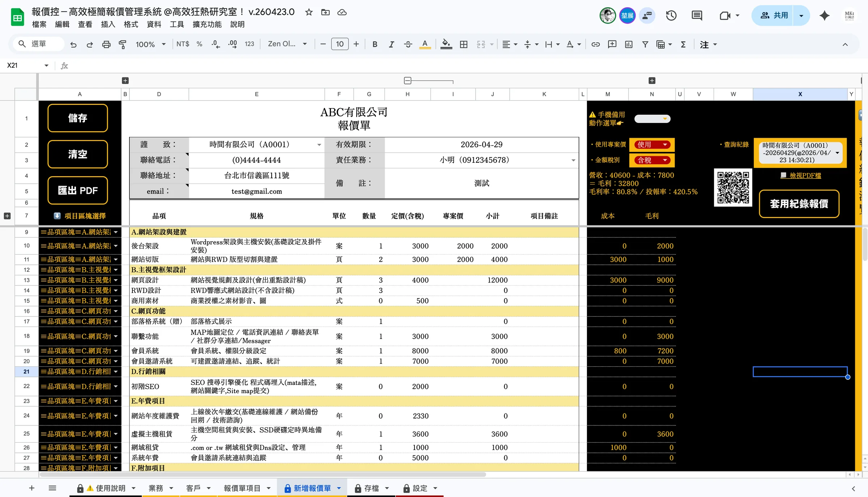The height and width of the screenshot is (497, 868).
Task: Add a comment with toolbar icon
Action: (612, 44)
